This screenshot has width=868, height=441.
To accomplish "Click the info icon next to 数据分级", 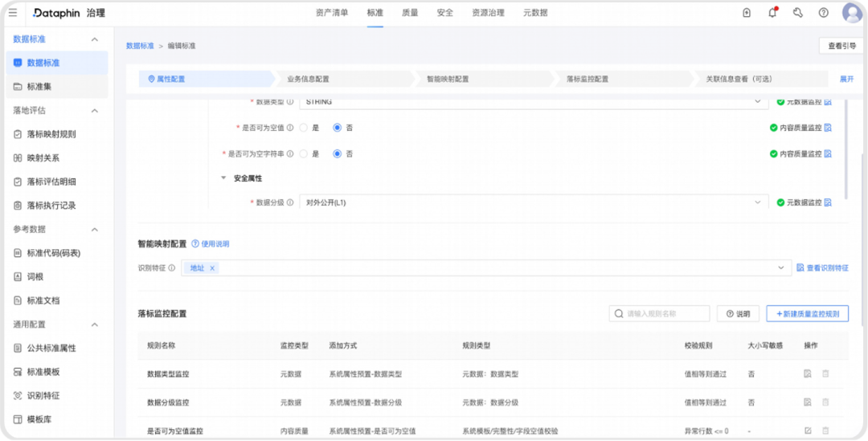I will (290, 202).
